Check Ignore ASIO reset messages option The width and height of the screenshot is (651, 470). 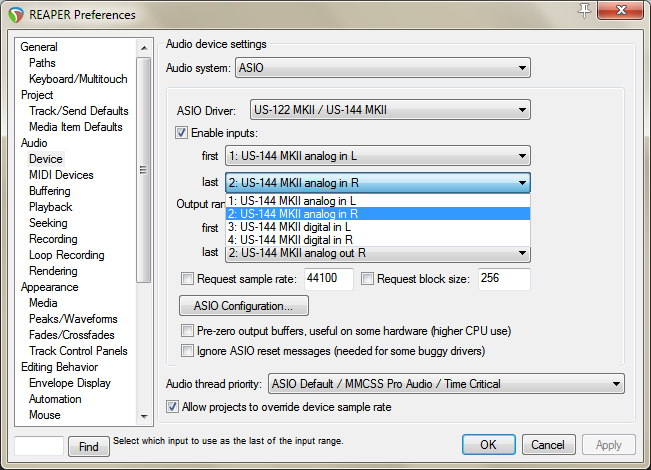tap(187, 351)
